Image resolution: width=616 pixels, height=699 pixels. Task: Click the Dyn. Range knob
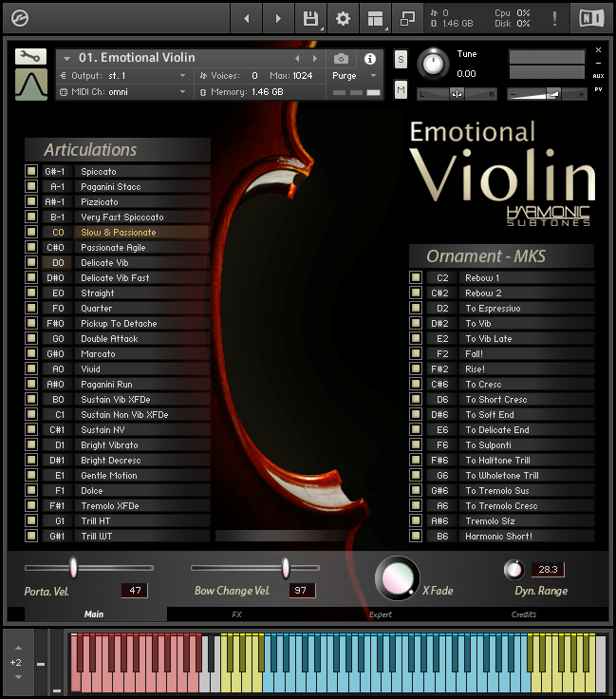tap(514, 569)
